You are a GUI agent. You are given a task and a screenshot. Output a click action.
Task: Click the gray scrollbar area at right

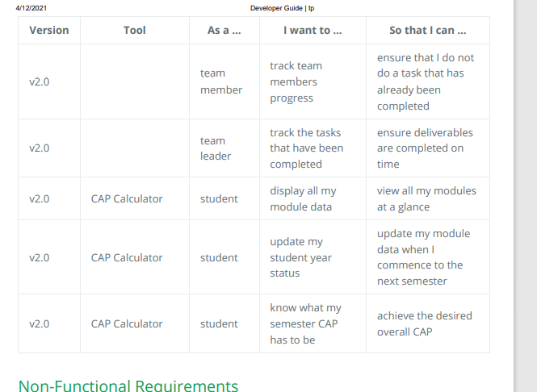526,196
